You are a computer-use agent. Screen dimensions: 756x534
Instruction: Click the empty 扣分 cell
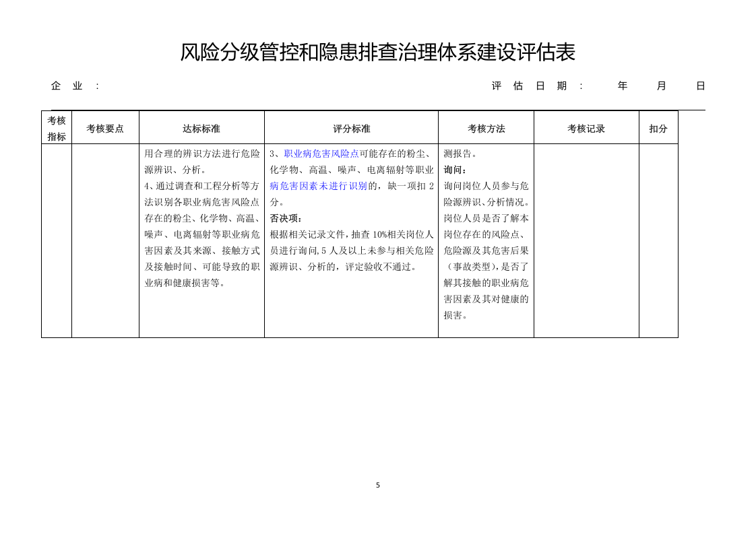click(x=658, y=240)
